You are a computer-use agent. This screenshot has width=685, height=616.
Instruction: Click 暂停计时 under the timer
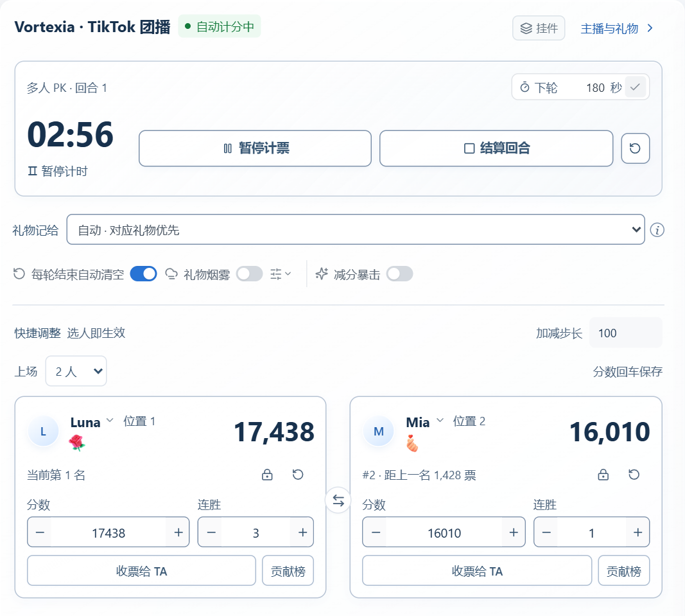(x=58, y=171)
